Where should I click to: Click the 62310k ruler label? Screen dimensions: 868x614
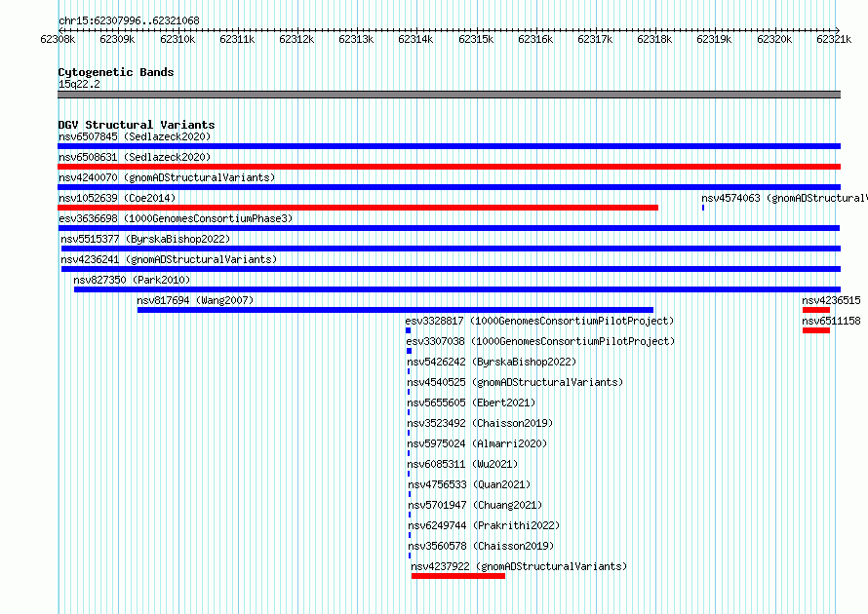pos(178,39)
